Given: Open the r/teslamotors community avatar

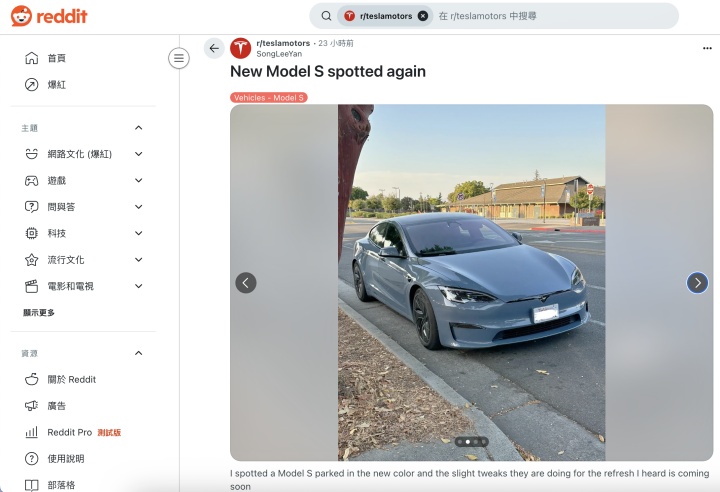Looking at the screenshot, I should [240, 48].
